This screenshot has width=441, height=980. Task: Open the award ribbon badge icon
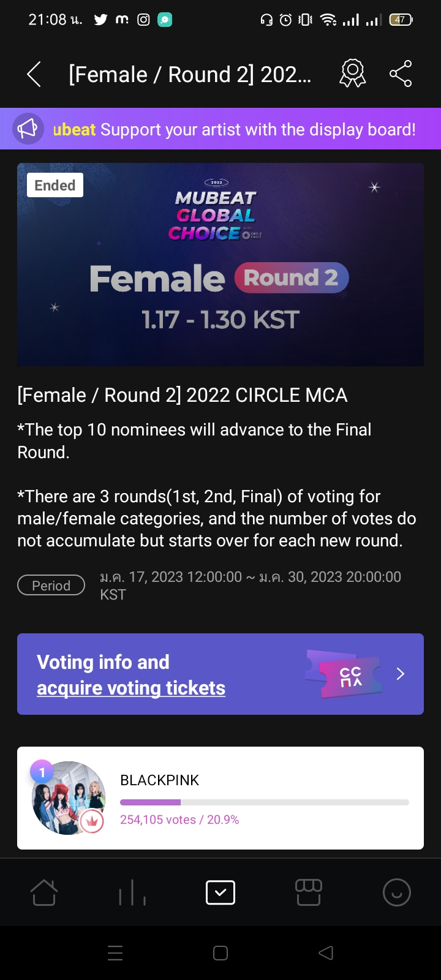click(x=352, y=73)
